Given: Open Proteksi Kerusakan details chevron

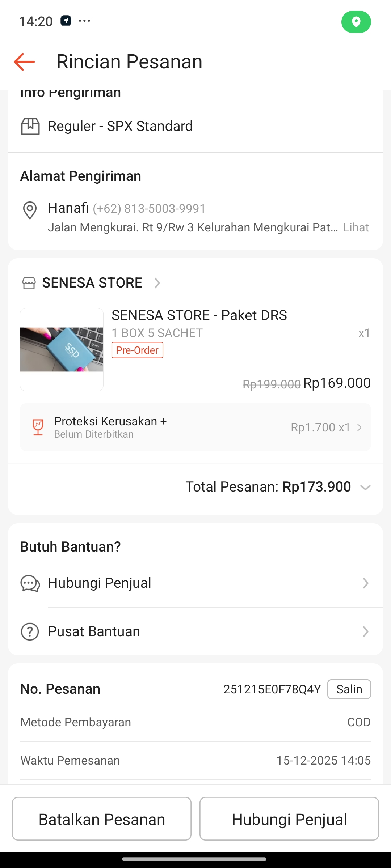Looking at the screenshot, I should [x=359, y=427].
